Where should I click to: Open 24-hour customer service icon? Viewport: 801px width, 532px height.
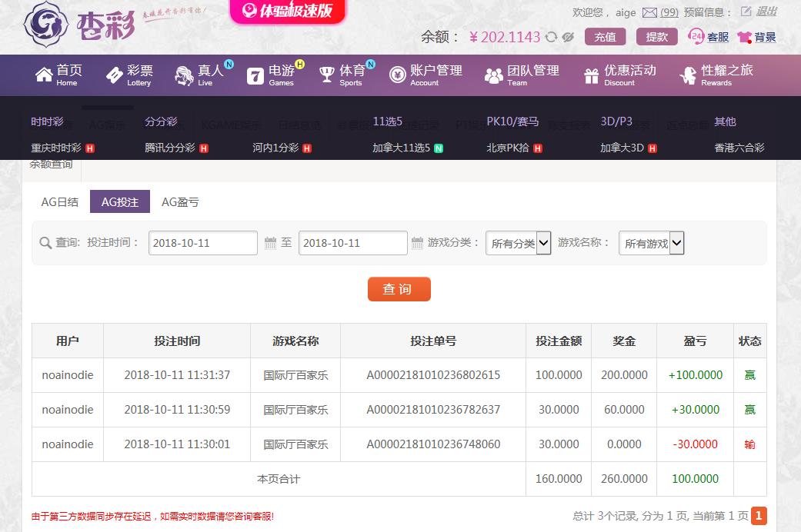(x=696, y=37)
